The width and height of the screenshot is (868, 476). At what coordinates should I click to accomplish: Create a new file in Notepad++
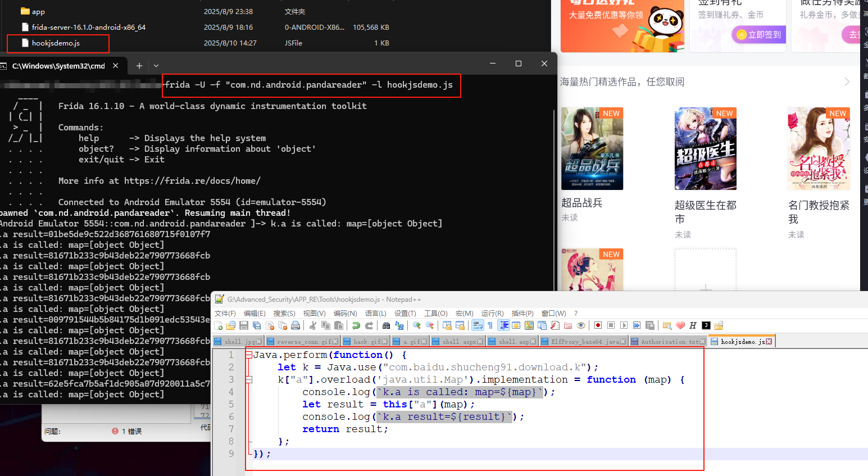click(218, 325)
